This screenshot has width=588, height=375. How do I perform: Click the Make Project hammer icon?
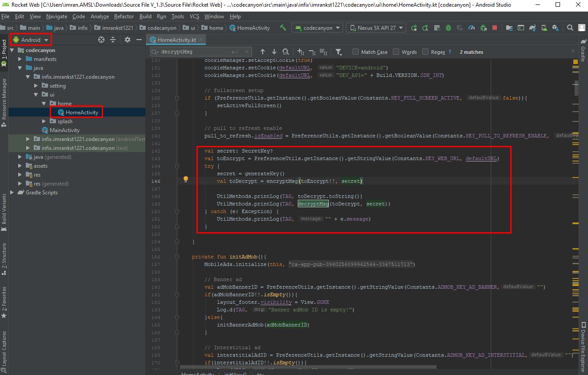coord(283,28)
